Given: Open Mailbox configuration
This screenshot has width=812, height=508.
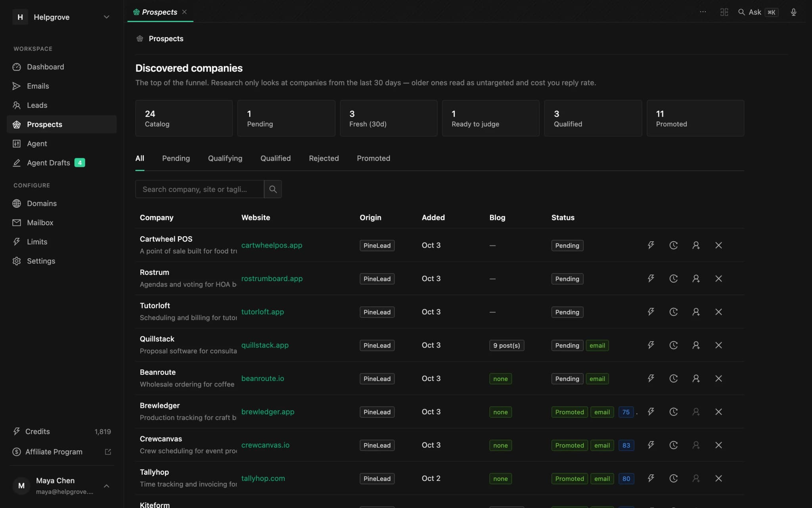Looking at the screenshot, I should [62, 223].
